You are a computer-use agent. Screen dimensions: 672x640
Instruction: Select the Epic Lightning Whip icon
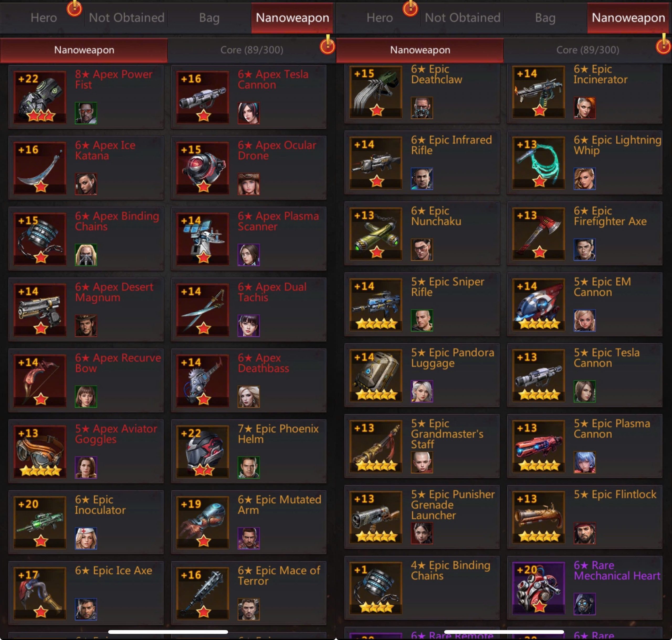[x=539, y=163]
